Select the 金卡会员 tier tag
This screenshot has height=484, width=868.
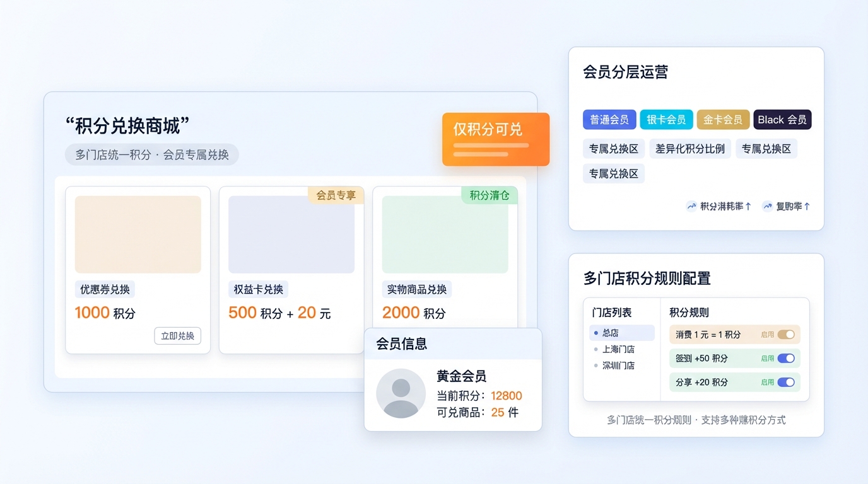click(723, 120)
